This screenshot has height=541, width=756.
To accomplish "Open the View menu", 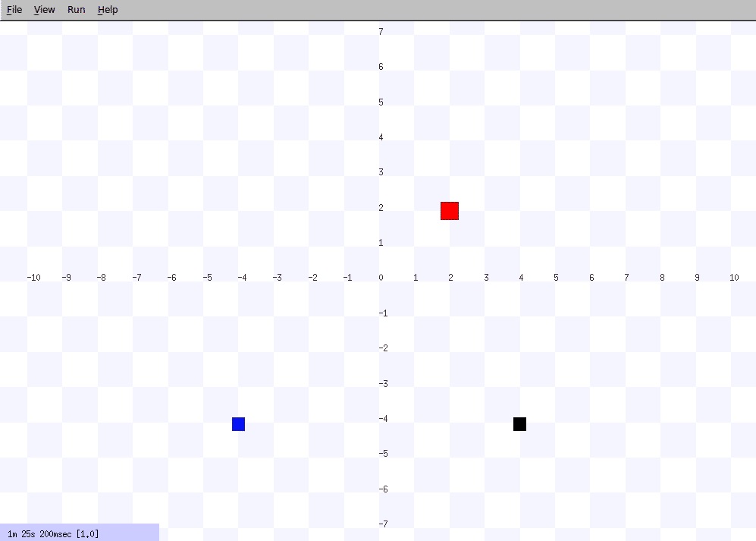I will pos(44,10).
